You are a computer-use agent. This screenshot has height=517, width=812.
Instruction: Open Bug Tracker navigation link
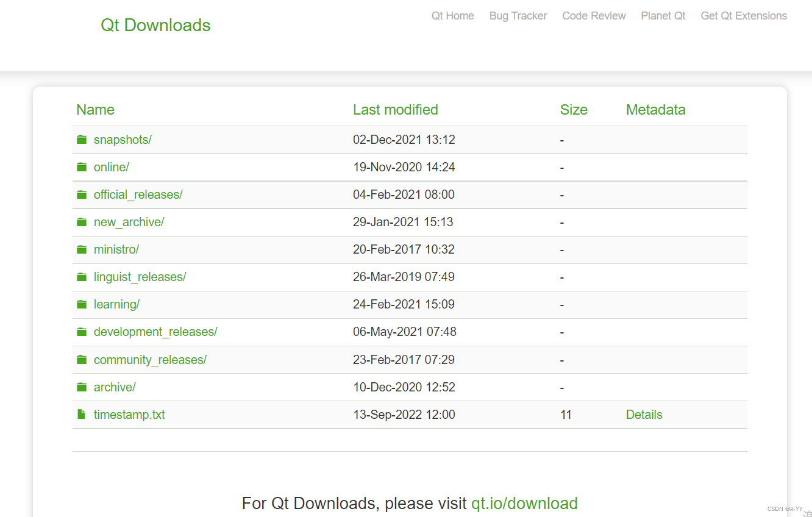[x=518, y=16]
